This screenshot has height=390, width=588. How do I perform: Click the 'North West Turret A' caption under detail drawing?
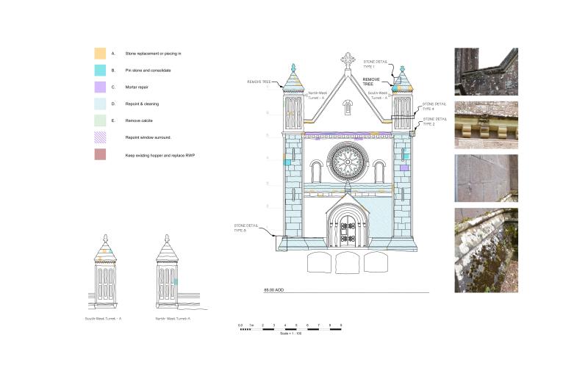173,319
